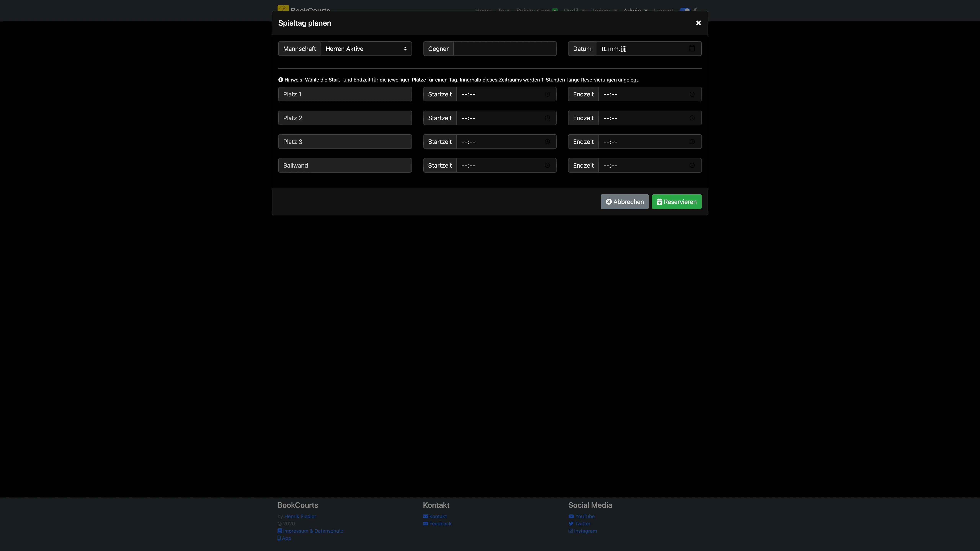
Task: Click the Platz 2 Startzeit time field
Action: click(506, 118)
